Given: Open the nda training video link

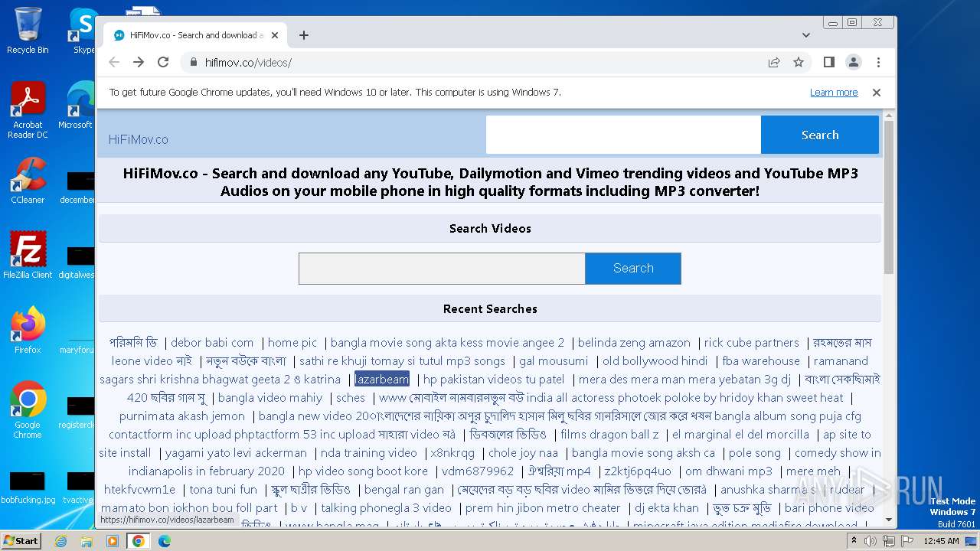Looking at the screenshot, I should pos(369,453).
